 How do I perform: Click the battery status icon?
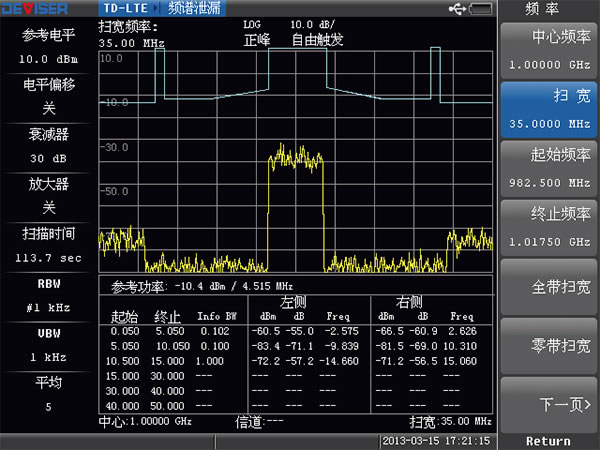coord(480,8)
